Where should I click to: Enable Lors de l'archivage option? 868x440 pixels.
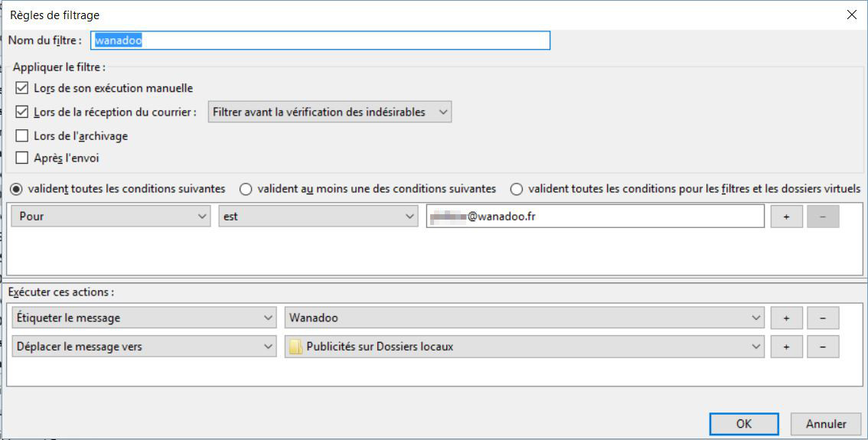22,136
